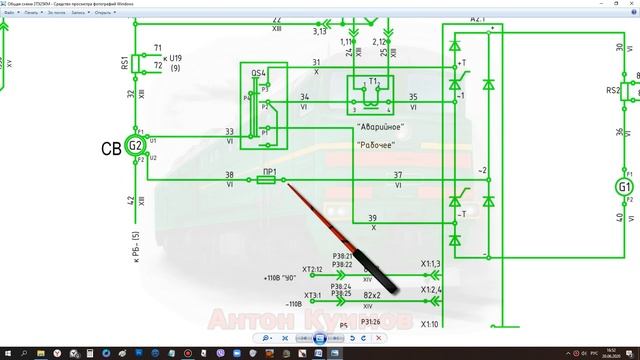Click the "+110В УО" text
This screenshot has height=360, width=640.
click(280, 278)
